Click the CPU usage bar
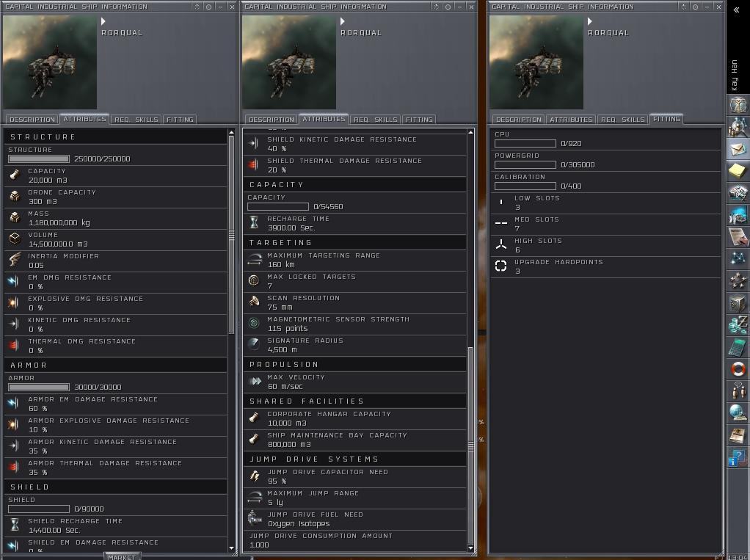The width and height of the screenshot is (750, 560). pos(525,143)
